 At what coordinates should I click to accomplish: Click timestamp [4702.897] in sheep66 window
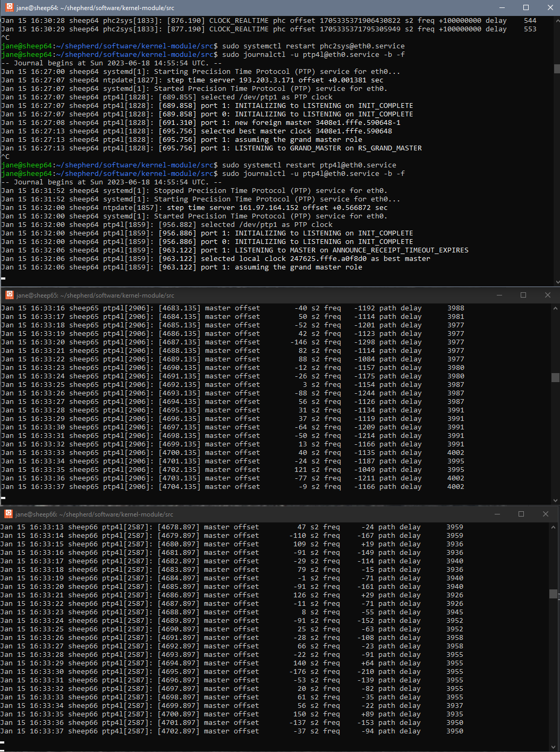(178, 731)
